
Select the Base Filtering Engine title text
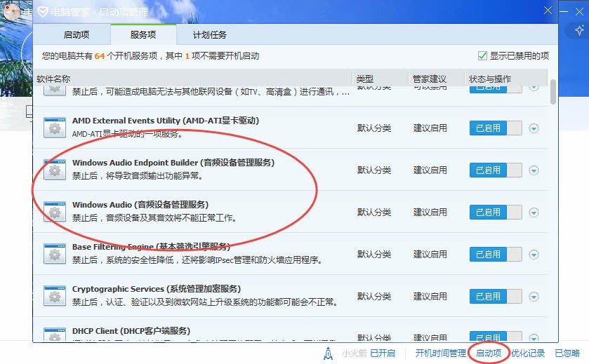151,247
